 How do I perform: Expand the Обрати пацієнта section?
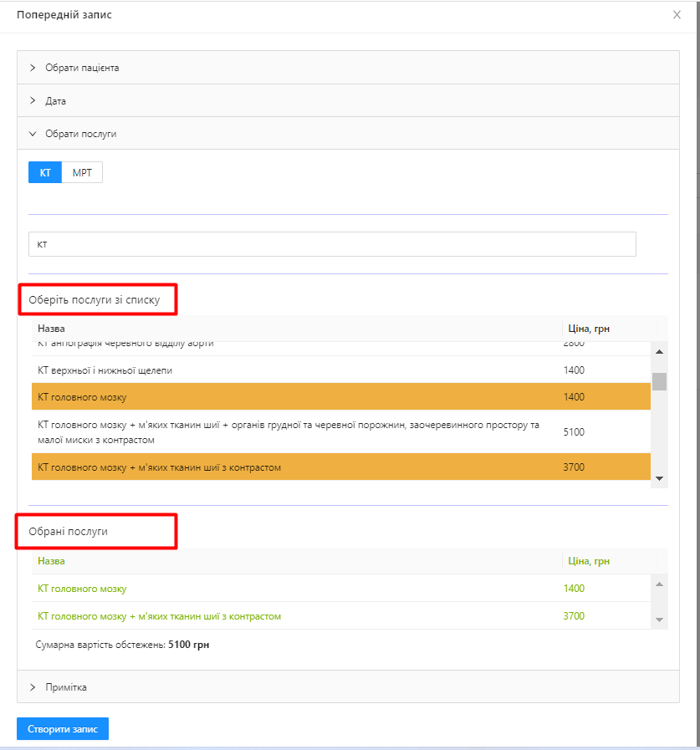[x=82, y=68]
